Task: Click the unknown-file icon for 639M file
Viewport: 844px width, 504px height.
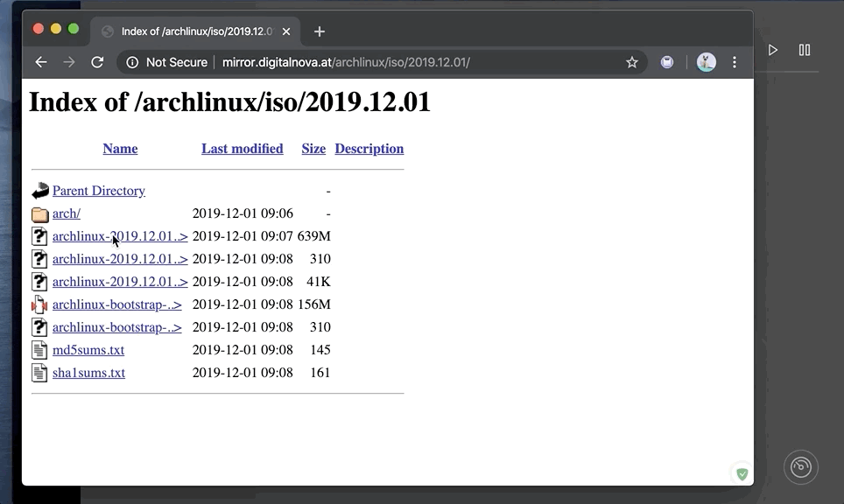Action: click(39, 236)
